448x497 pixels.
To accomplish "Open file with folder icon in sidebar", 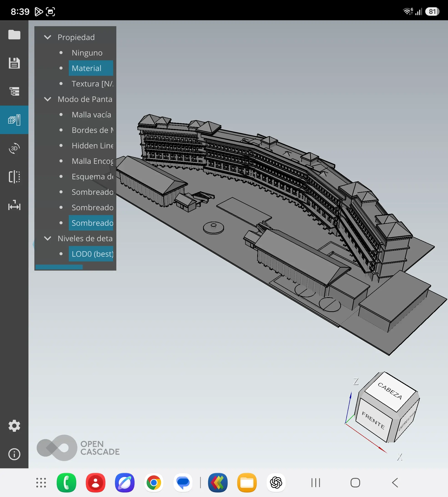I will (14, 35).
